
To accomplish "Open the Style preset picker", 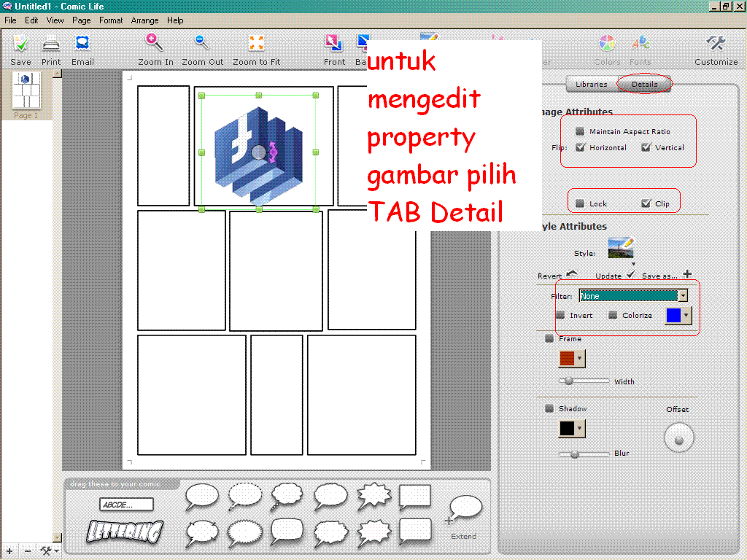I will (x=622, y=249).
